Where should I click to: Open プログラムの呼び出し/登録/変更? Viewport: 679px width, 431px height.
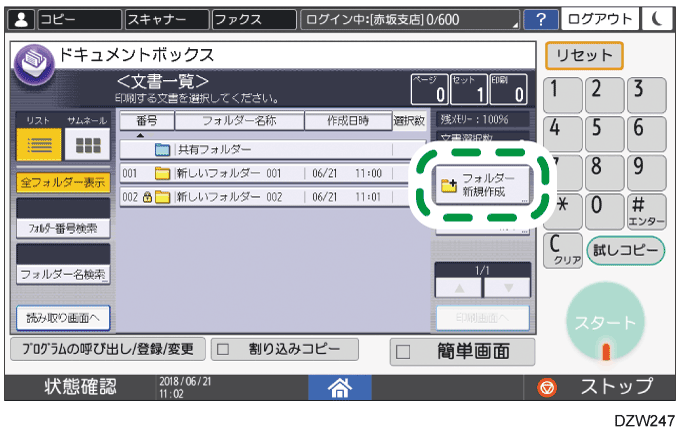pos(107,349)
